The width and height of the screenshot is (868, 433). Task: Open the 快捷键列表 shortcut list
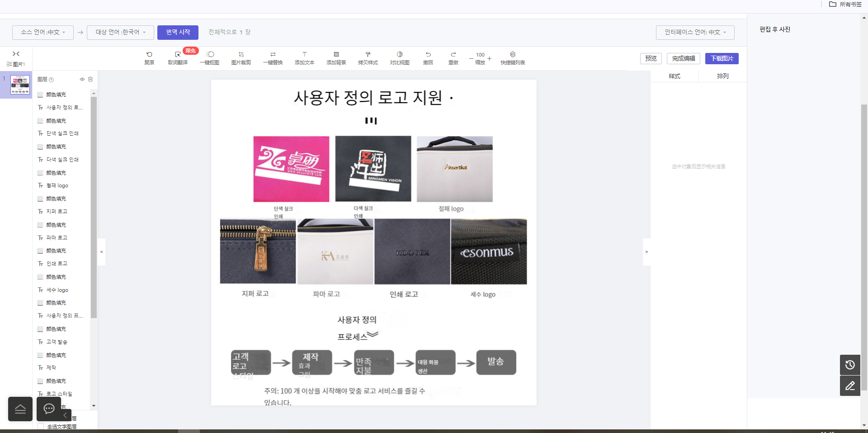pyautogui.click(x=513, y=58)
